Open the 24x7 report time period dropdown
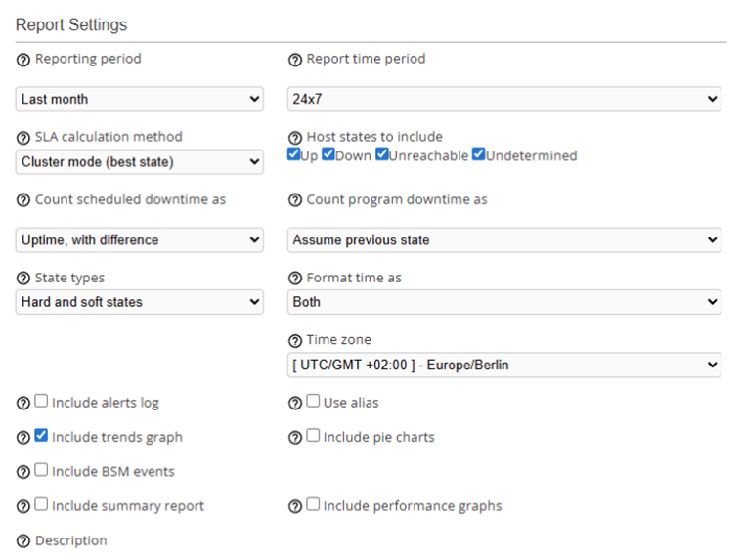Image resolution: width=743 pixels, height=560 pixels. pyautogui.click(x=504, y=99)
